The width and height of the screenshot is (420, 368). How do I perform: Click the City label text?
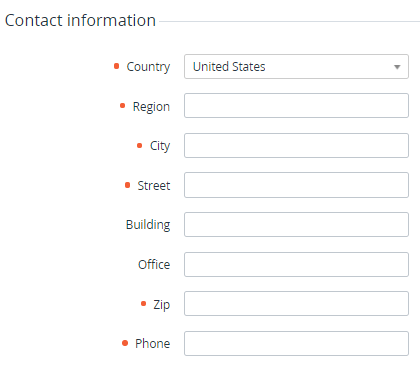tap(160, 146)
